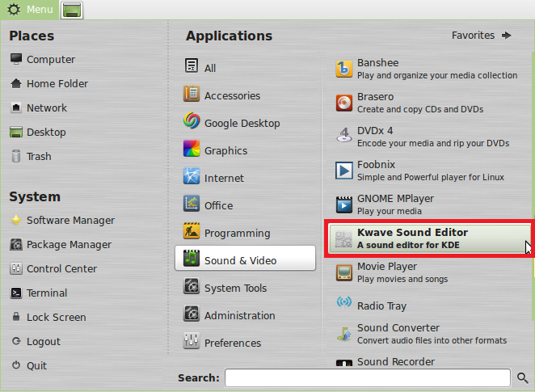
Task: Click the Control Center icon
Action: pos(16,268)
